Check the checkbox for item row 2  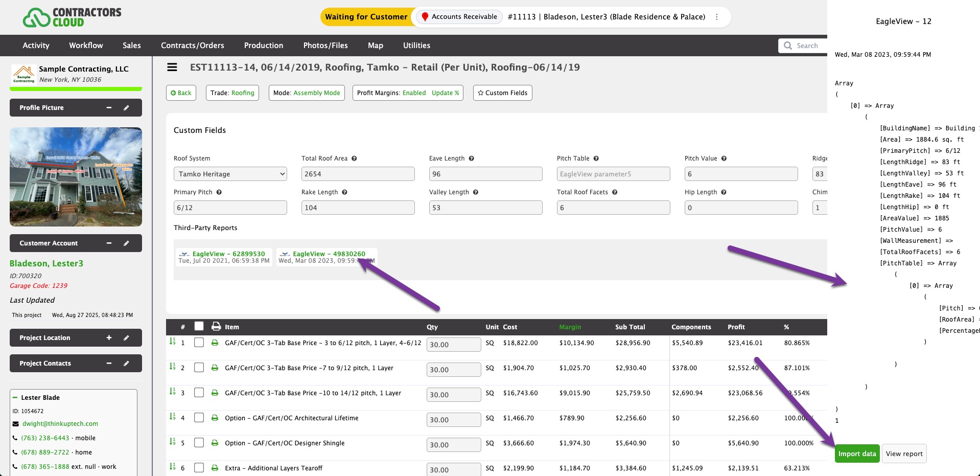click(199, 368)
